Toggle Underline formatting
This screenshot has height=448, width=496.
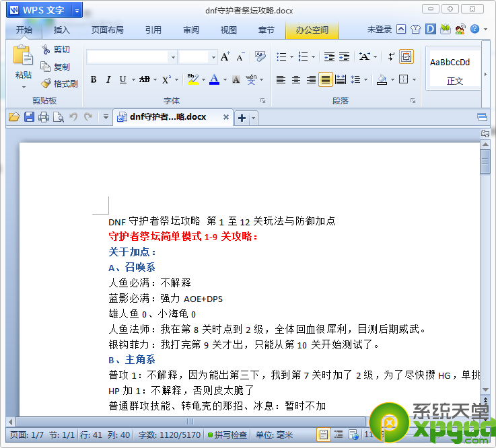pyautogui.click(x=122, y=79)
